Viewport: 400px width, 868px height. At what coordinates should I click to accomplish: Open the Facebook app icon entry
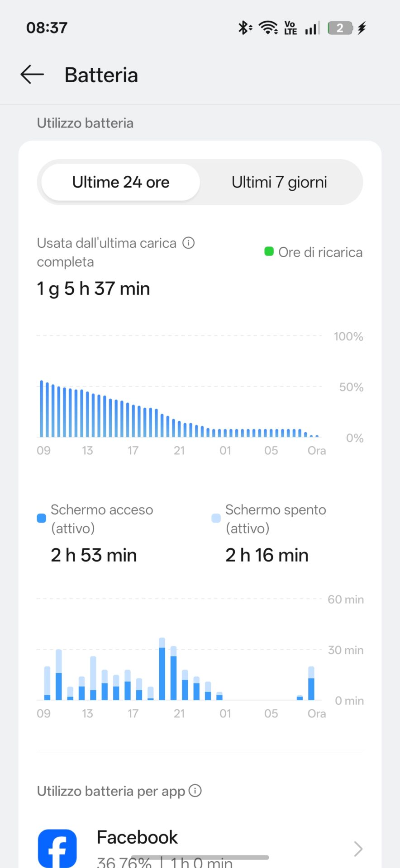(x=57, y=848)
